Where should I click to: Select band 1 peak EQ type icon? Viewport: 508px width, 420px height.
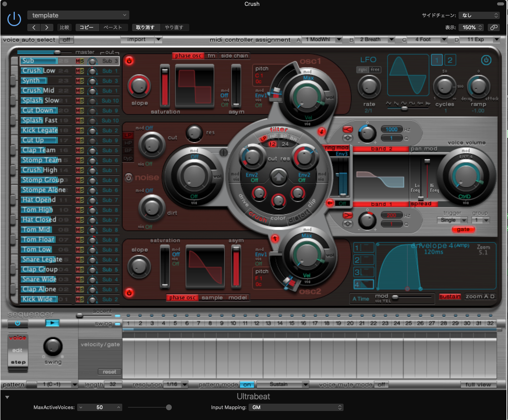pyautogui.click(x=347, y=224)
